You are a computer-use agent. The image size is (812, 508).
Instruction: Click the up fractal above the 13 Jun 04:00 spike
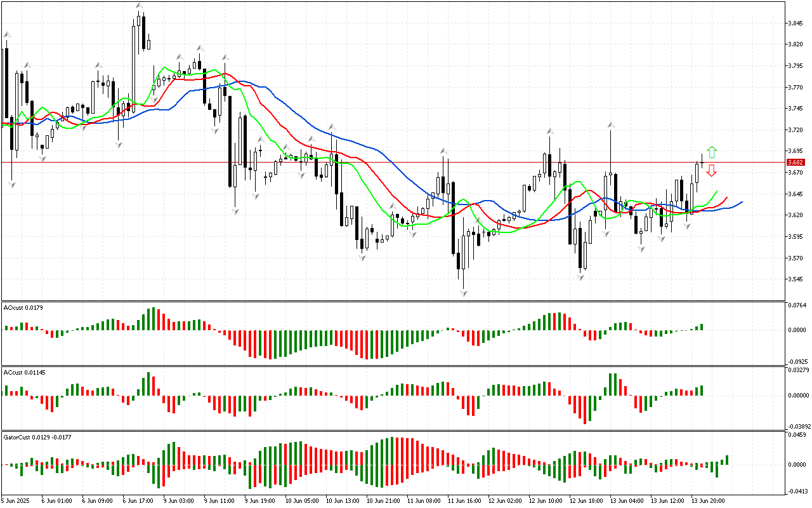(610, 125)
